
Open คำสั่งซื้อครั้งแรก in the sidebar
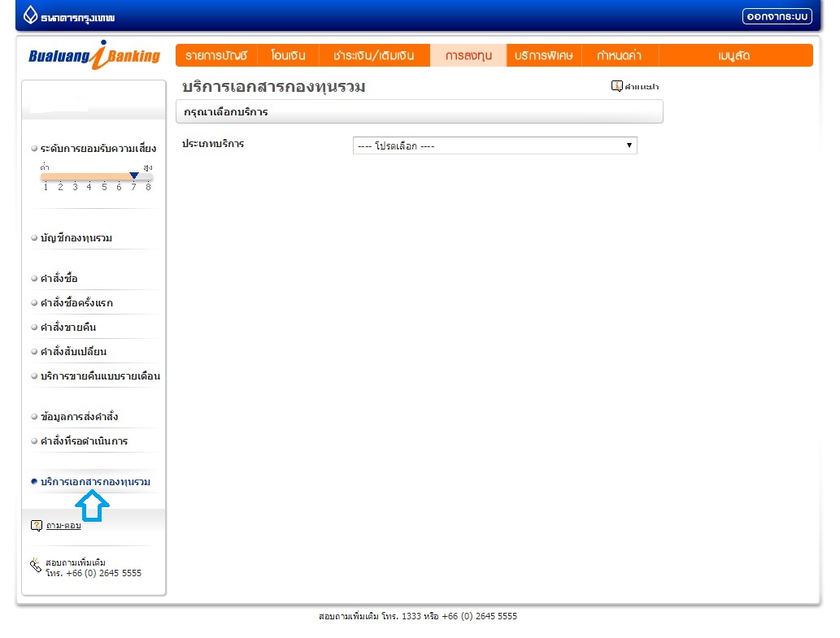click(x=76, y=303)
